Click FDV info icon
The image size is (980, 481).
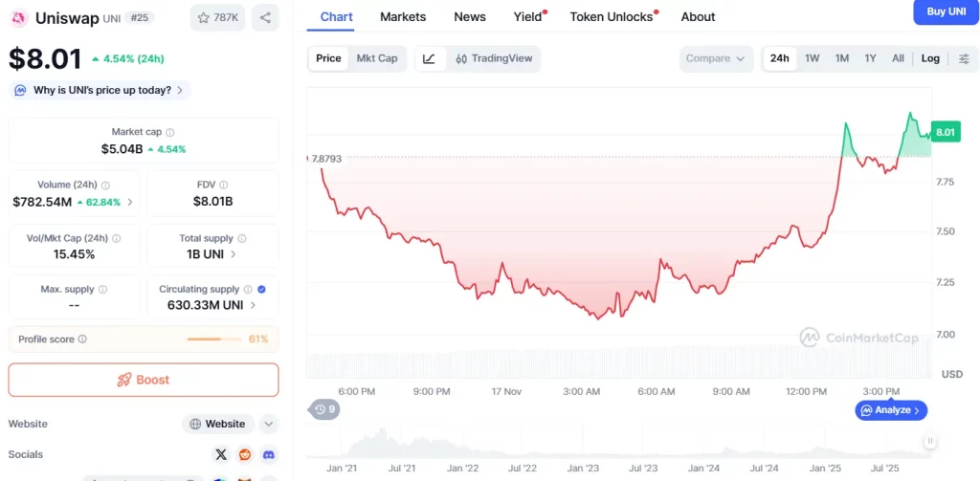tap(224, 185)
